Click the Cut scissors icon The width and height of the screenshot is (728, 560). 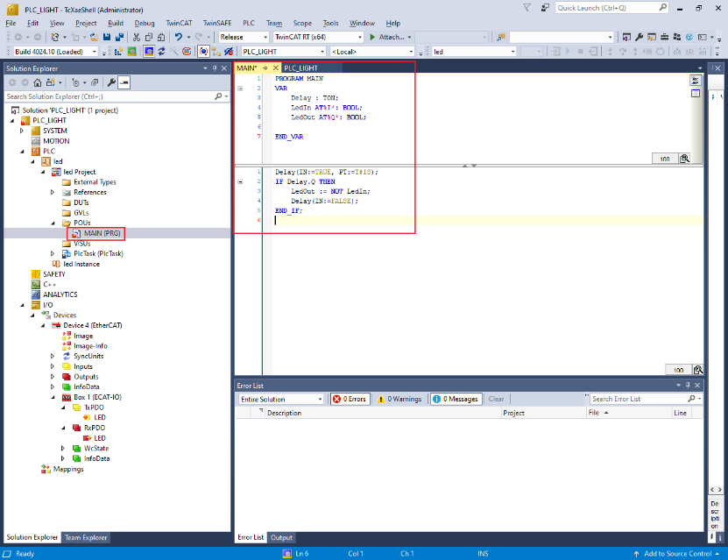pos(136,38)
